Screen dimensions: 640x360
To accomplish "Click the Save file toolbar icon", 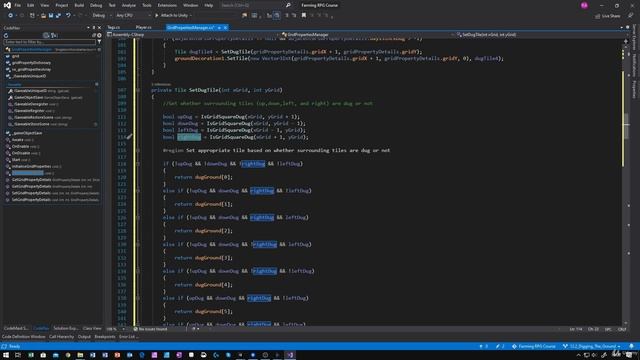I will [x=51, y=16].
